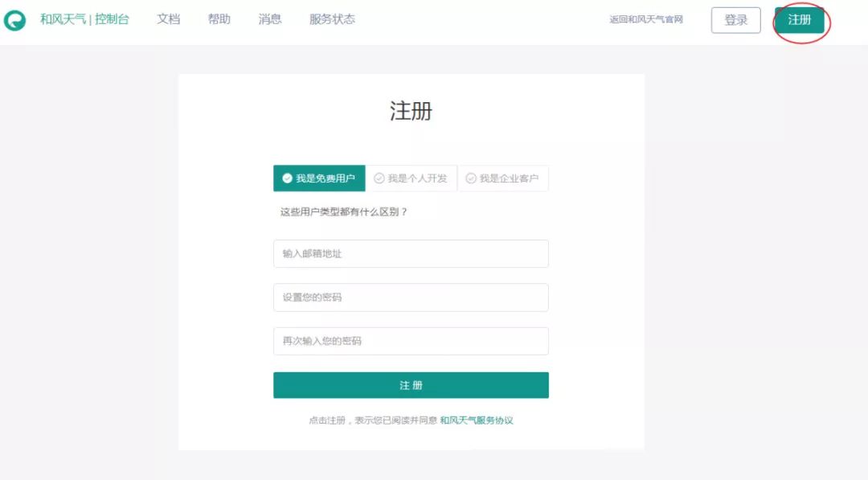Image resolution: width=868 pixels, height=480 pixels.
Task: Open the 帮助 menu item
Action: 219,19
